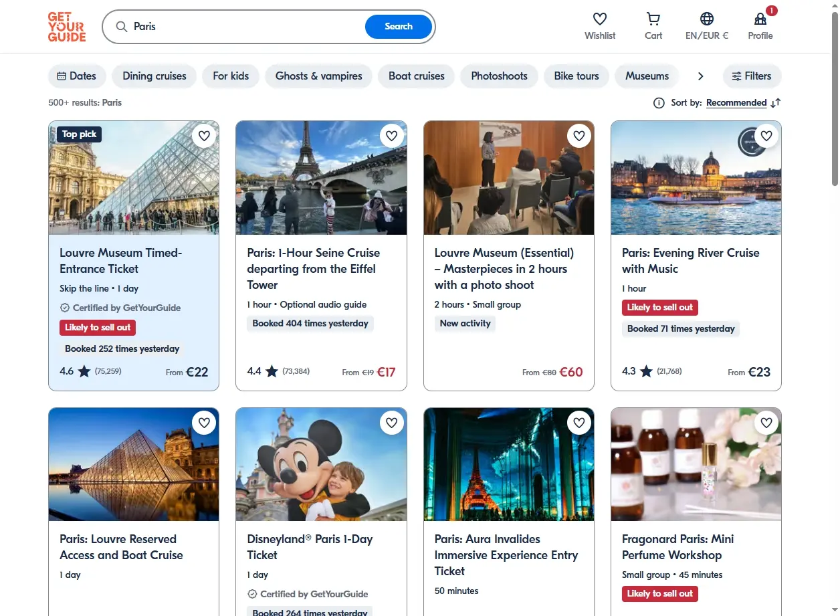Open the Profile icon
Viewport: 840px width, 616px height.
pyautogui.click(x=760, y=19)
